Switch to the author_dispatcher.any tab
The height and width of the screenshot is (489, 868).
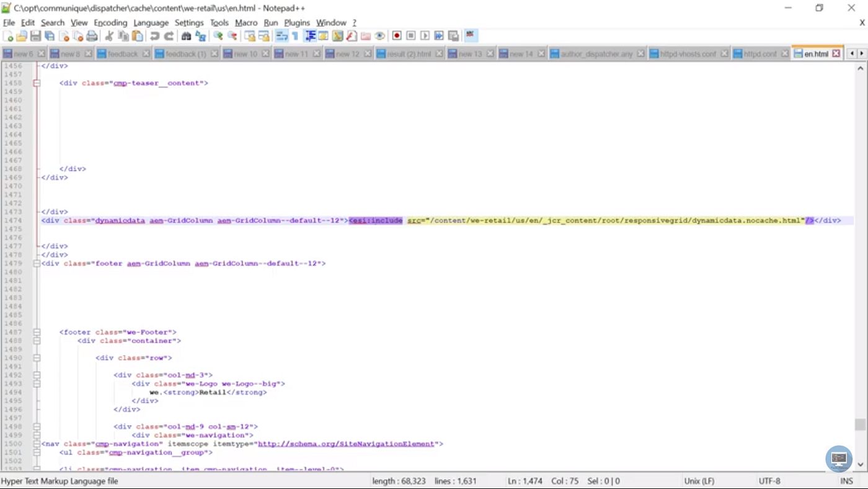click(x=596, y=54)
